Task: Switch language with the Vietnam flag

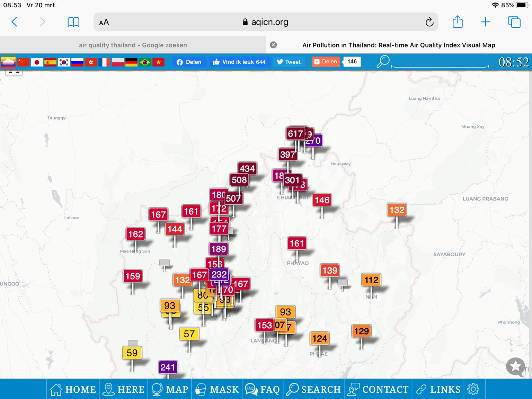Action: coord(158,62)
